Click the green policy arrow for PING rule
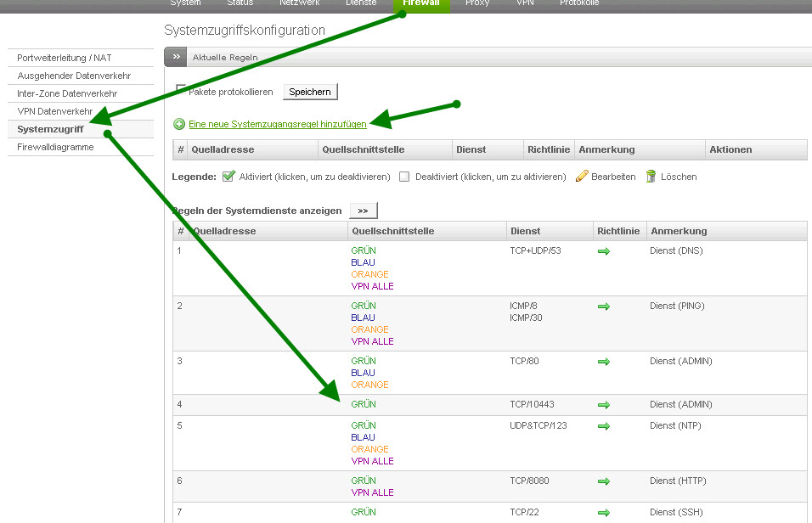812x523 pixels. [604, 306]
